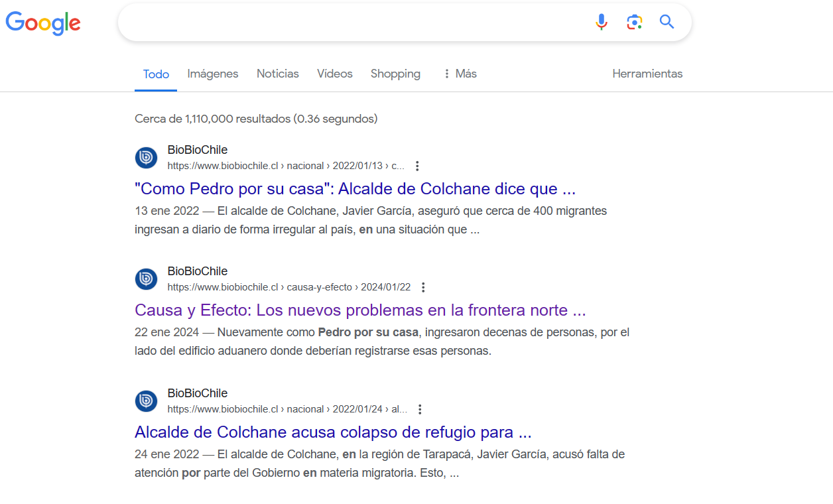The image size is (833, 504).
Task: Click the snippet starting "24 ene 2022"
Action: coord(379,464)
